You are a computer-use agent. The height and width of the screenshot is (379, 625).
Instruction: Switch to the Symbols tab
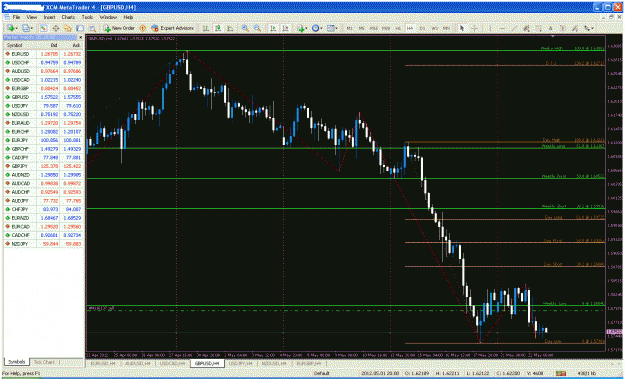pyautogui.click(x=17, y=362)
